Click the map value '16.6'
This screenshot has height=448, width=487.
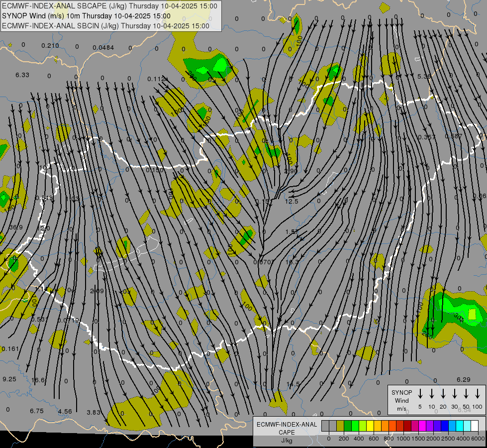click(x=38, y=380)
